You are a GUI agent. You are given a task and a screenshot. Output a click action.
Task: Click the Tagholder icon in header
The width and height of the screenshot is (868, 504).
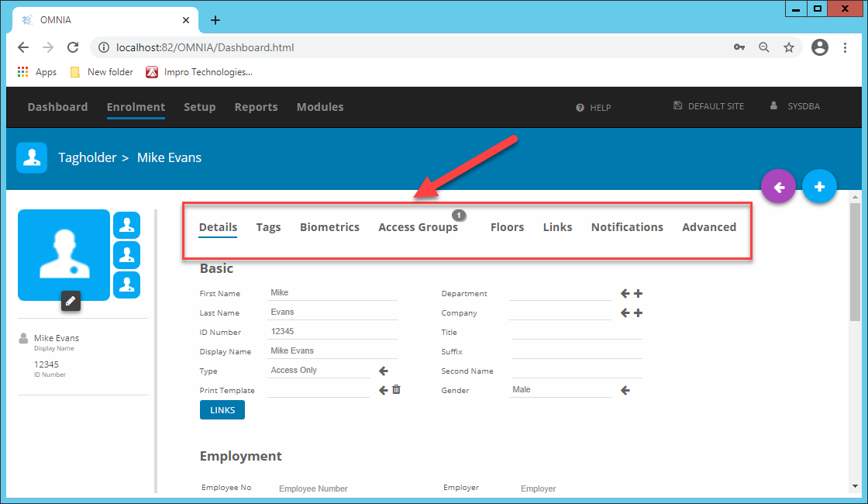[32, 158]
